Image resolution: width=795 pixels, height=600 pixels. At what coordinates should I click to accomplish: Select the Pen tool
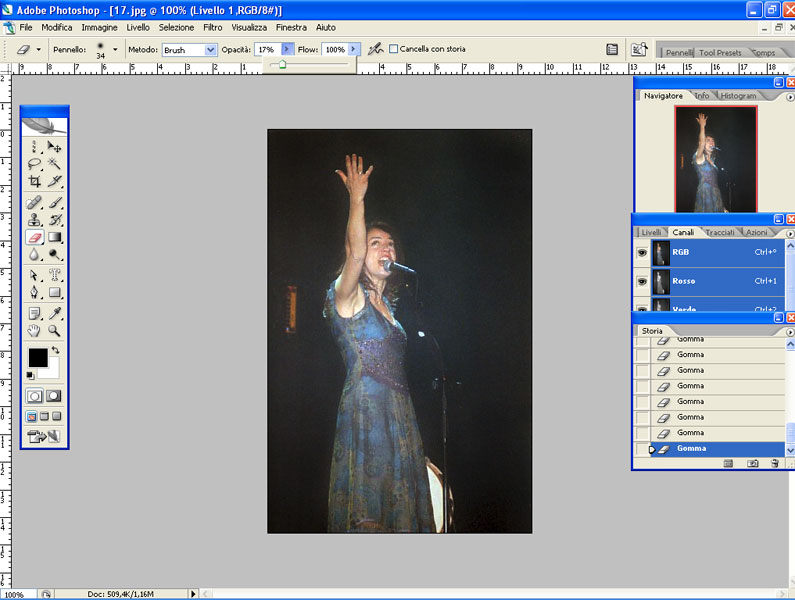pyautogui.click(x=34, y=293)
